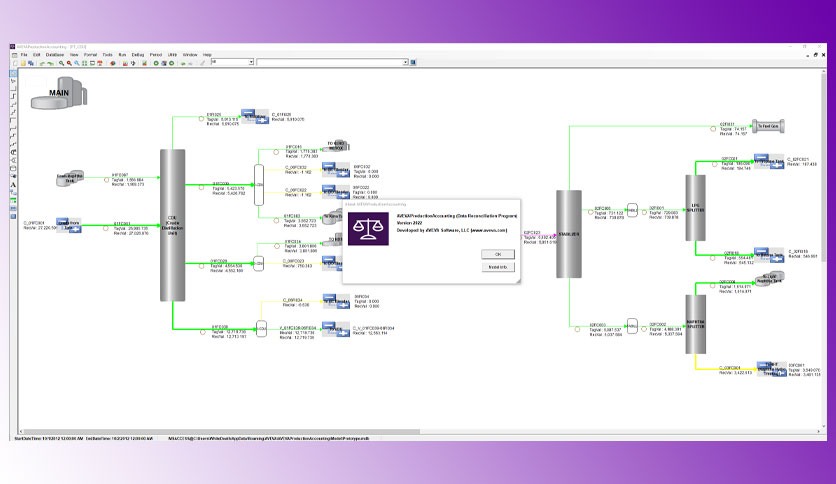Click the To Fuel Gas pipe node
This screenshot has width=836, height=484.
pyautogui.click(x=768, y=126)
